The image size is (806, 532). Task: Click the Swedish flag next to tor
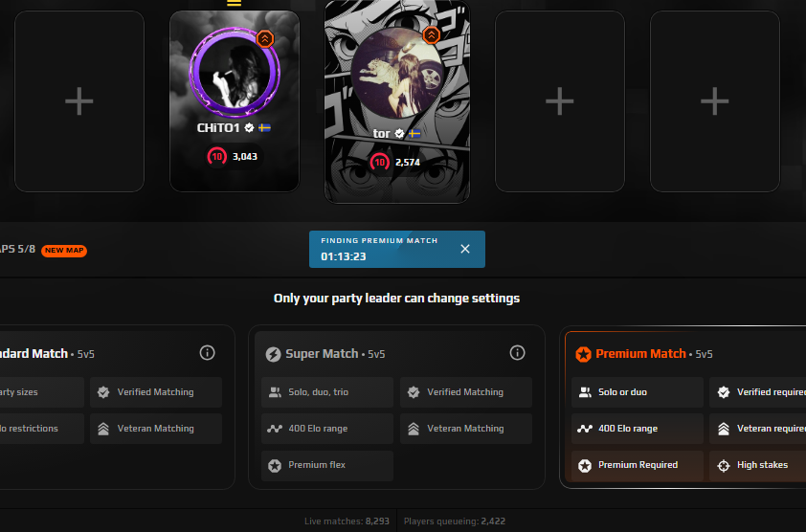coord(414,134)
